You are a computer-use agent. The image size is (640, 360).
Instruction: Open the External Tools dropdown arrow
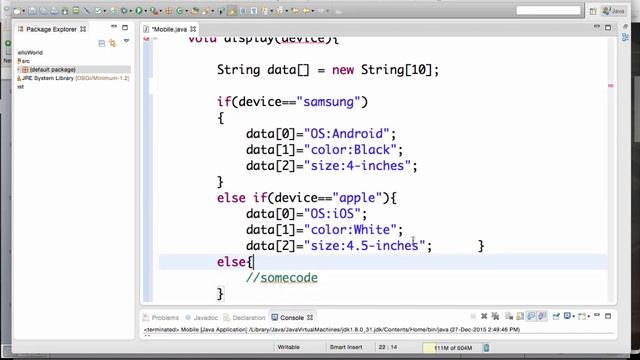click(x=160, y=11)
